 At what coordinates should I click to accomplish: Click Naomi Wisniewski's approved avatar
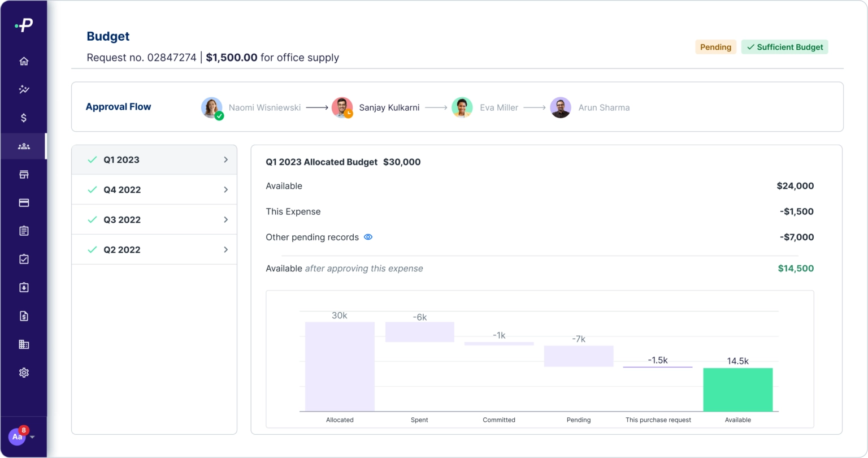pyautogui.click(x=211, y=107)
